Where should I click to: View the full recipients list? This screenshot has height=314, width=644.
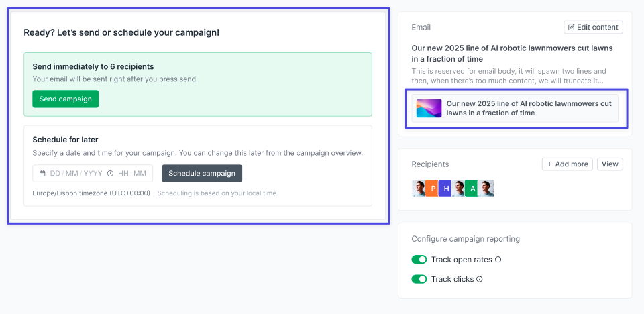click(610, 164)
